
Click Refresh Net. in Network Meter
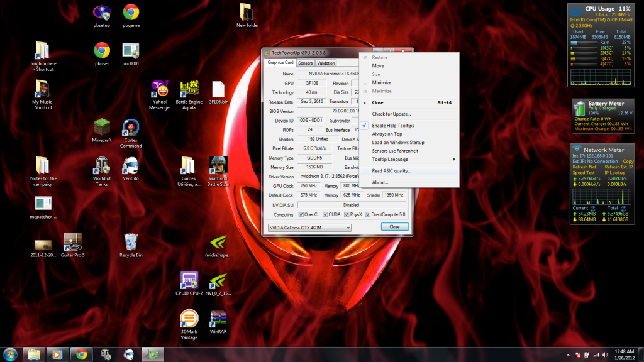(585, 167)
